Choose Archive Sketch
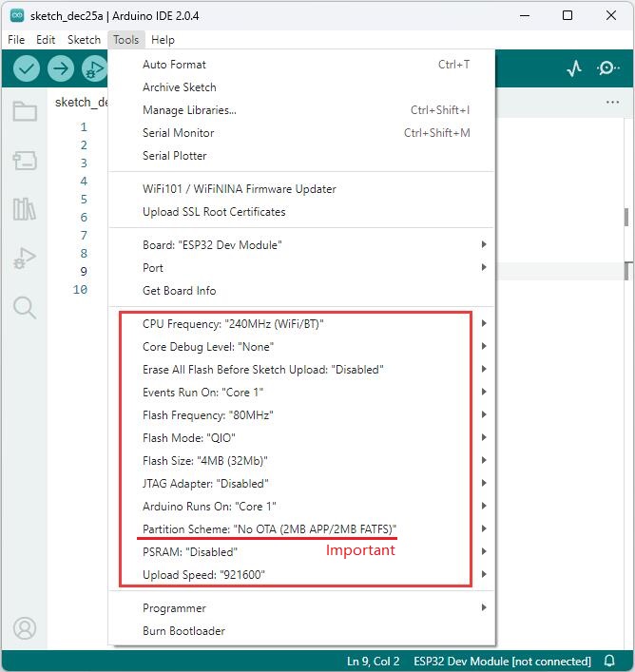This screenshot has height=672, width=635. [x=301, y=87]
